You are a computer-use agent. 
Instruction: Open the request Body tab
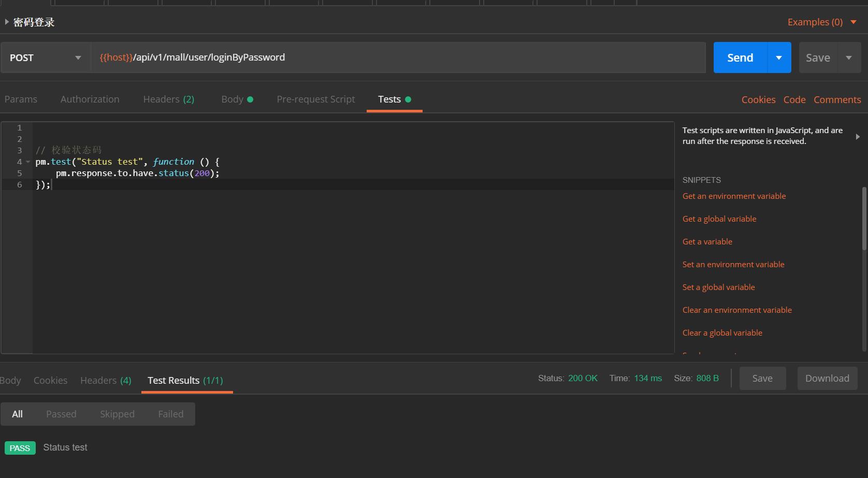[x=237, y=99]
